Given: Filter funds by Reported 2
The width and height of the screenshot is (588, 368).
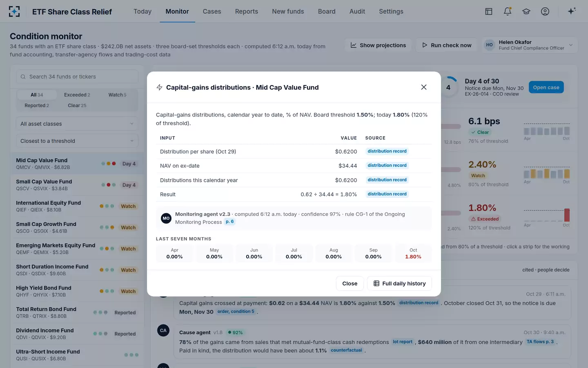Looking at the screenshot, I should (37, 105).
